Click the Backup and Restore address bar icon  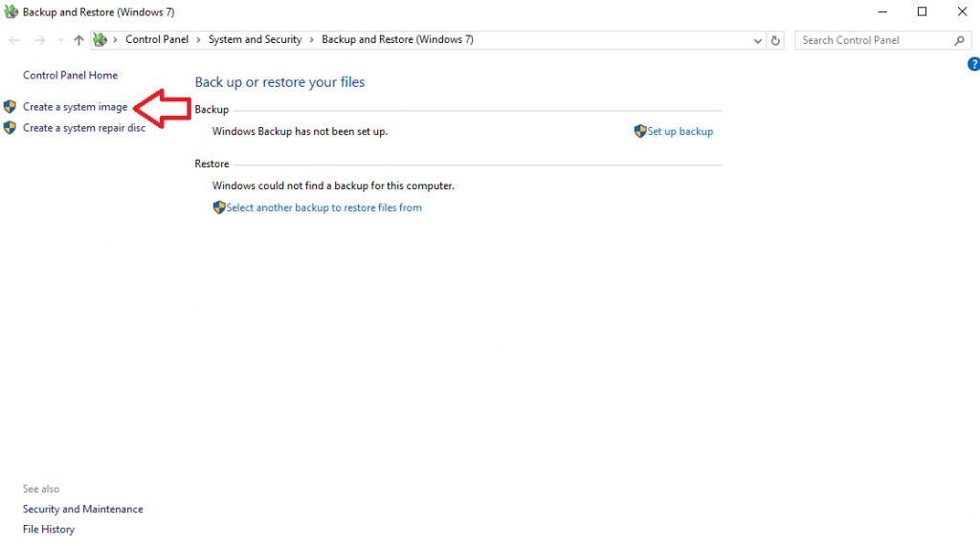point(100,39)
